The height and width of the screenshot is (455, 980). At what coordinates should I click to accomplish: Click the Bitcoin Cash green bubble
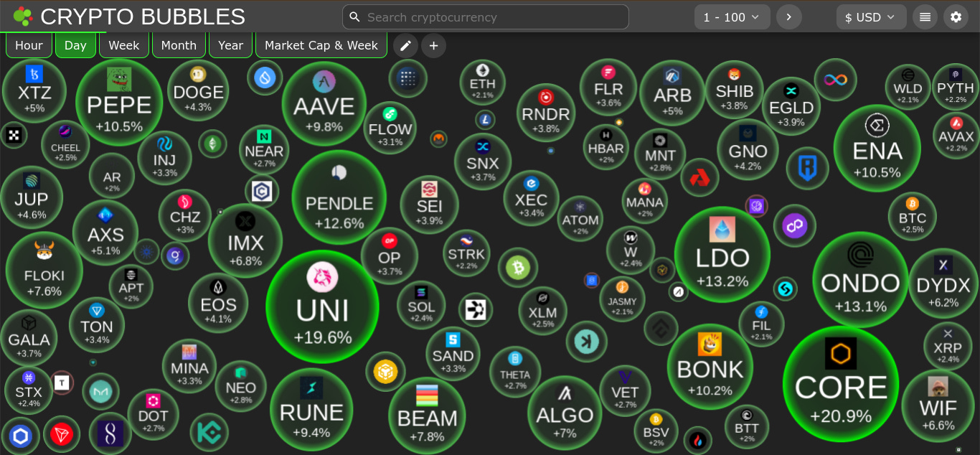coord(518,268)
